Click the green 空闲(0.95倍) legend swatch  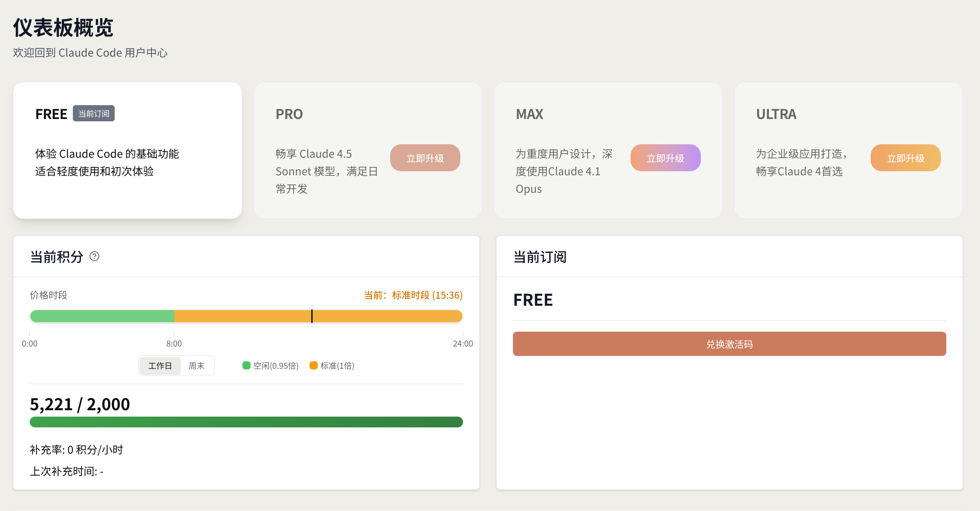(x=246, y=365)
